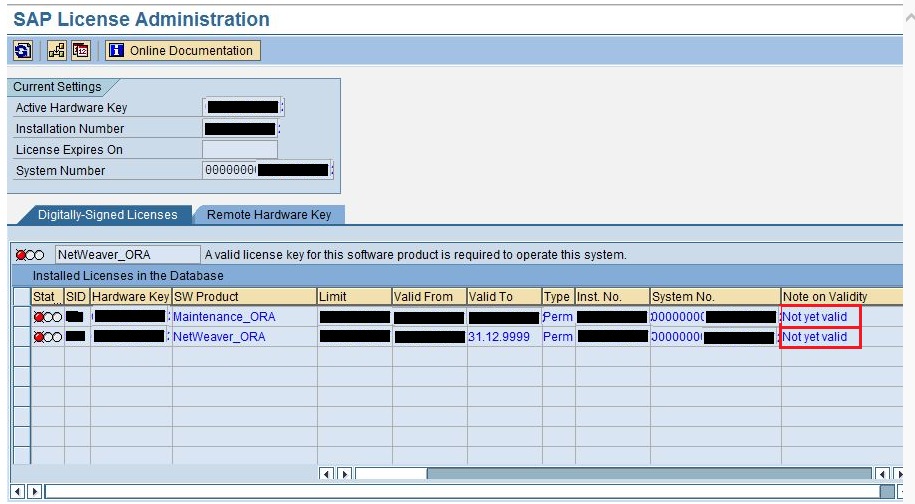Screen dimensions: 915x504
Task: Click the Valid To column header
Action: coord(504,296)
